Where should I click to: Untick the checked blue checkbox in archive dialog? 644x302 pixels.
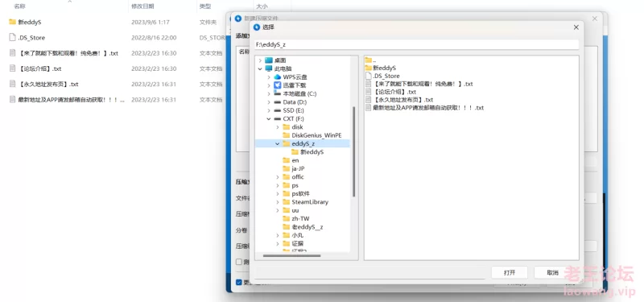[239, 283]
